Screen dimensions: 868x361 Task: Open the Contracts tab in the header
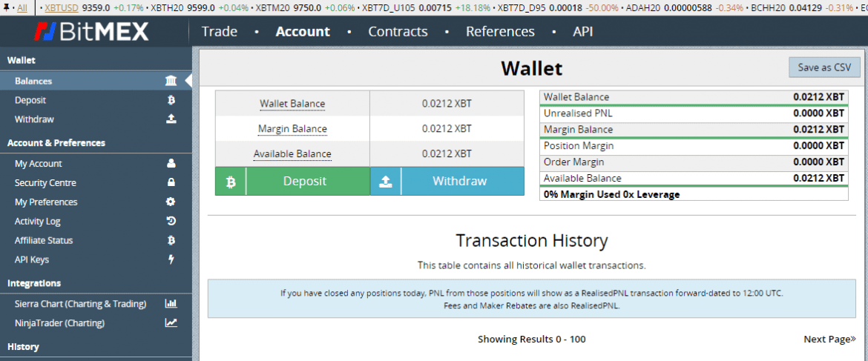click(x=398, y=32)
